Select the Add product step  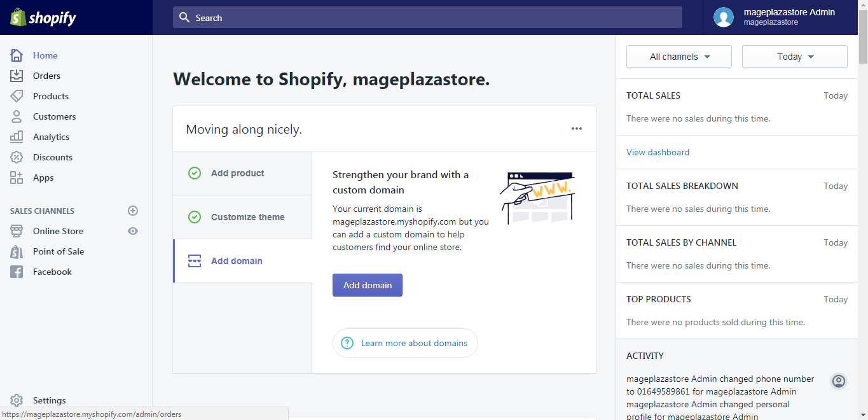pyautogui.click(x=242, y=173)
